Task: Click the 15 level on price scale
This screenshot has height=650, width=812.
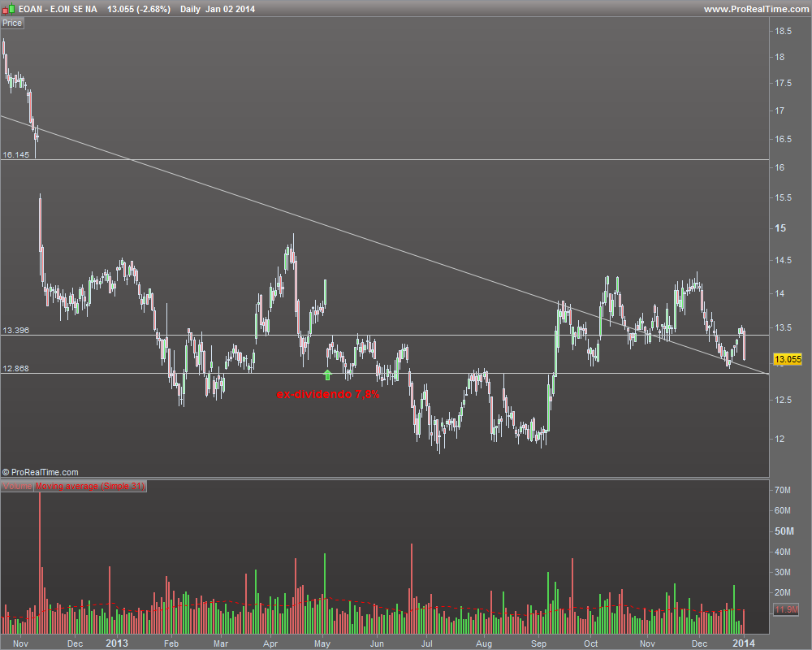Action: (x=780, y=228)
